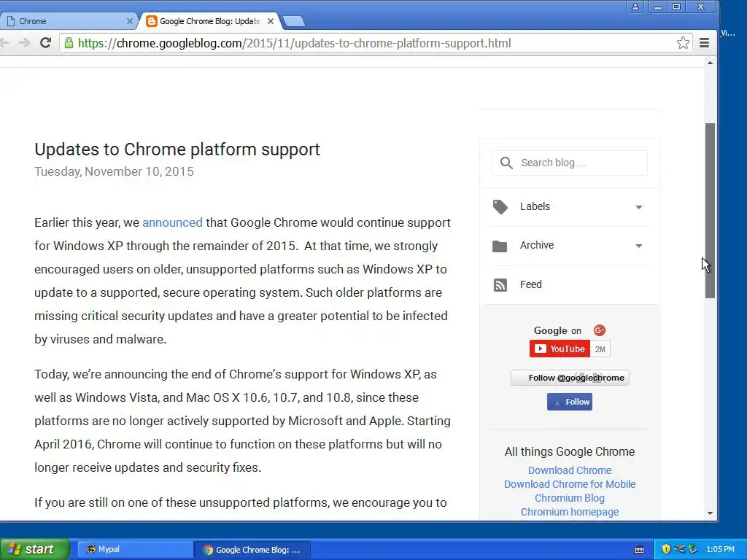The height and width of the screenshot is (560, 747).
Task: Click the page scroll up arrow
Action: pyautogui.click(x=710, y=63)
